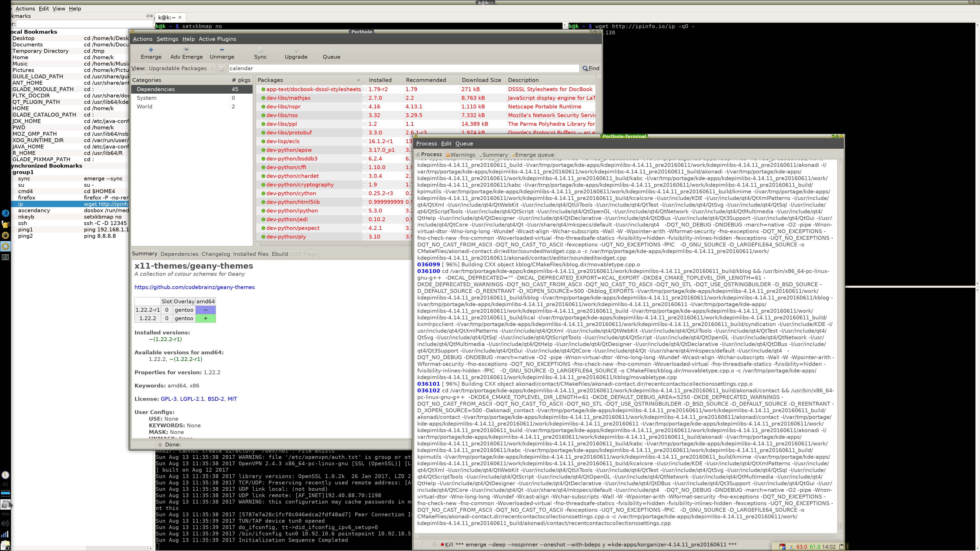Click the network signal bars icon

coord(5,534)
